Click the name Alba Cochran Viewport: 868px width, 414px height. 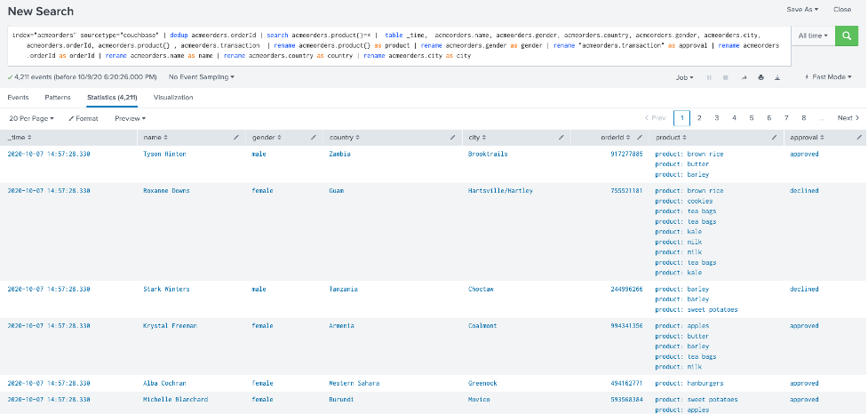point(164,383)
